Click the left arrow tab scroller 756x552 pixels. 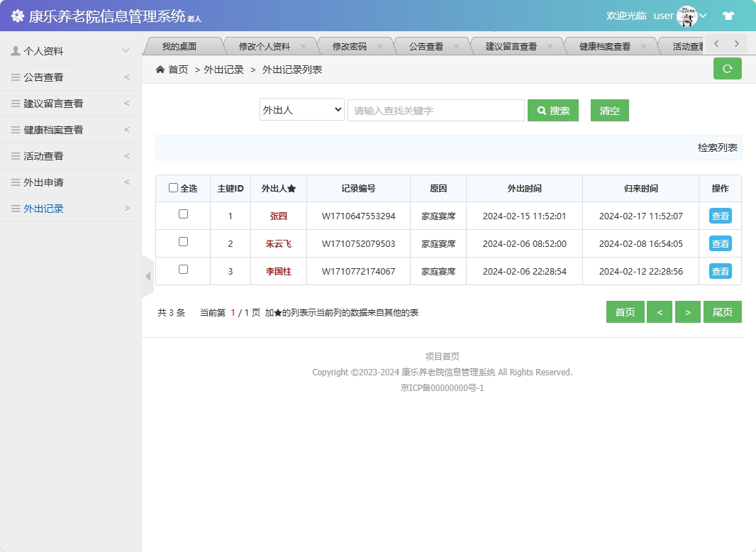pos(717,43)
